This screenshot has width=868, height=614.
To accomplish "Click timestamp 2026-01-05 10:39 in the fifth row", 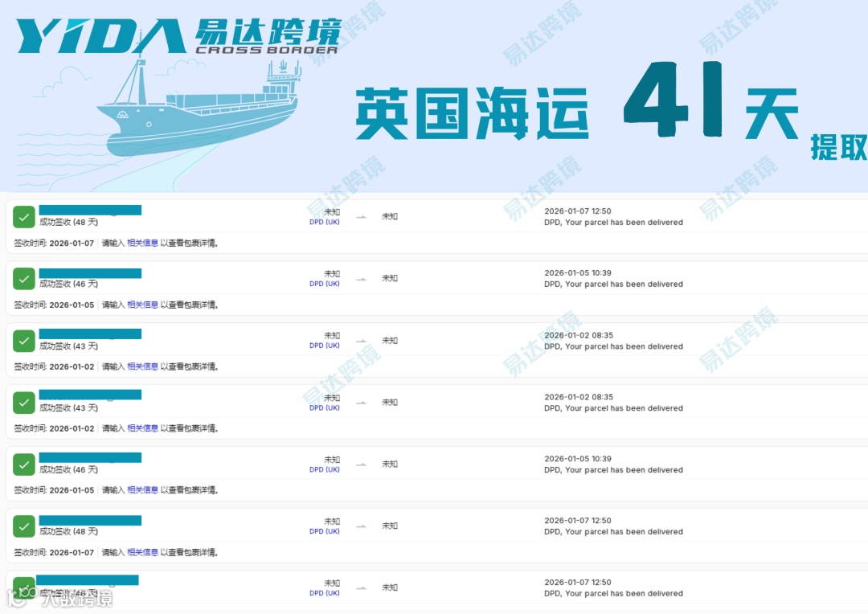I will 577,458.
